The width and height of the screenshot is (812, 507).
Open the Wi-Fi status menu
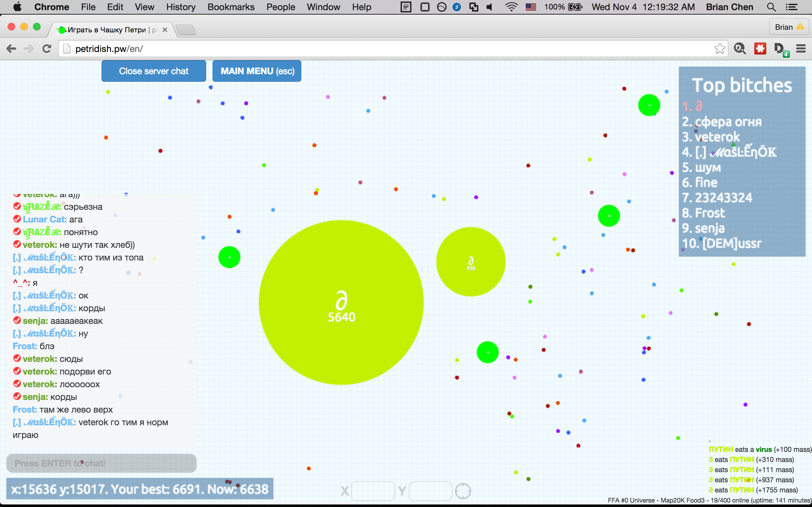click(x=511, y=7)
